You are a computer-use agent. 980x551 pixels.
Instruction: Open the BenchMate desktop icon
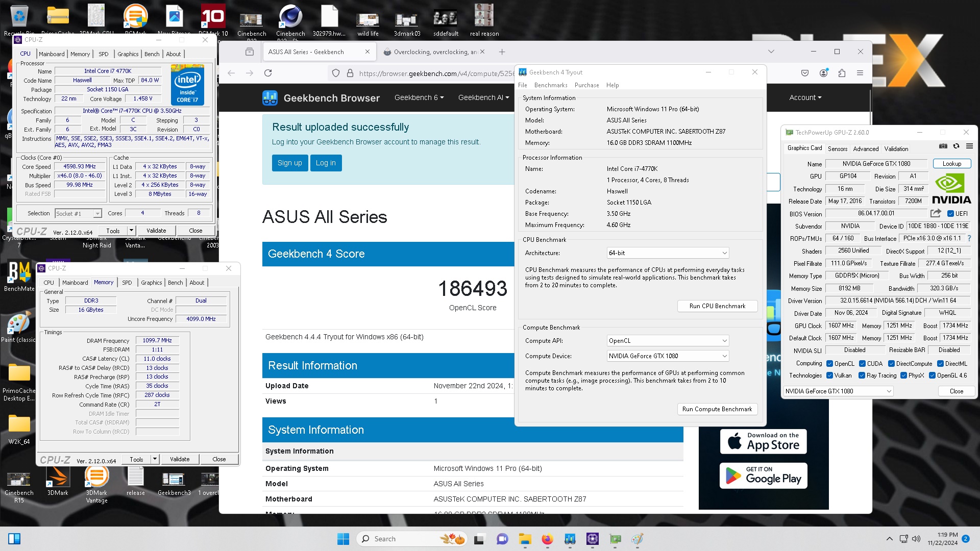point(19,277)
